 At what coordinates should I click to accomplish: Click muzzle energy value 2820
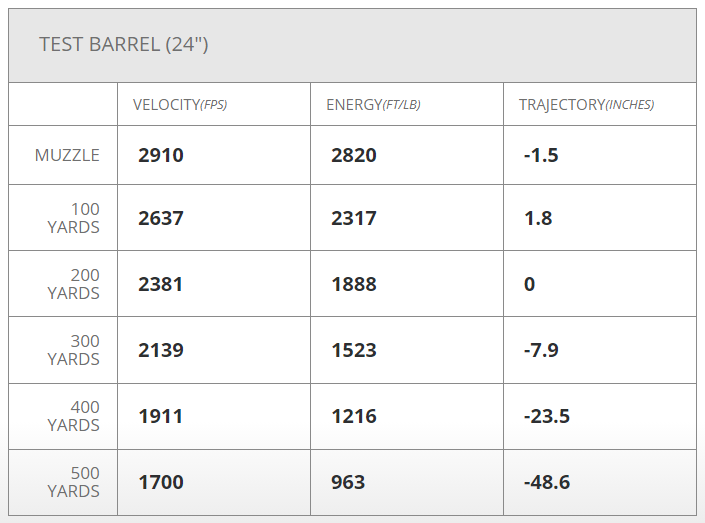(354, 155)
